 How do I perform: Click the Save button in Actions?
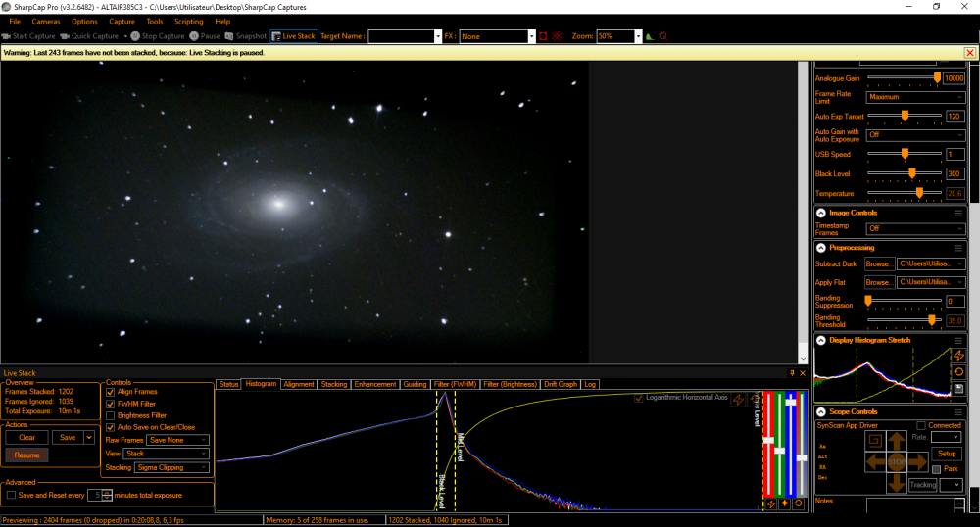[68, 438]
